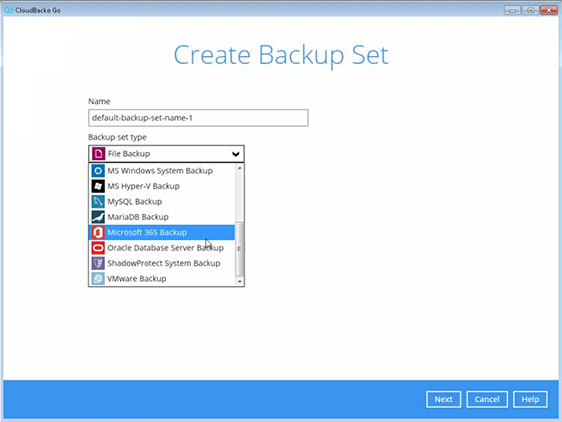Image resolution: width=562 pixels, height=422 pixels.
Task: Close the CloudBacko Go window
Action: pos(549,10)
